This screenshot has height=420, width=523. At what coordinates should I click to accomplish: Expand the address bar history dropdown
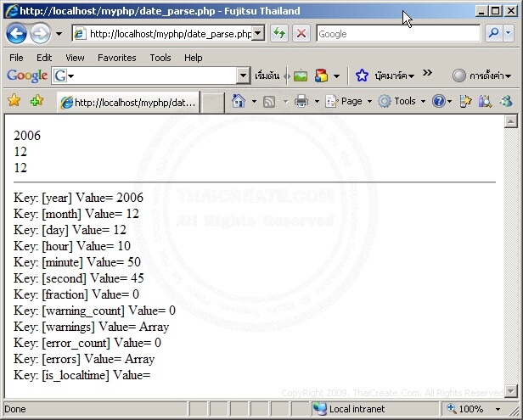tap(258, 34)
